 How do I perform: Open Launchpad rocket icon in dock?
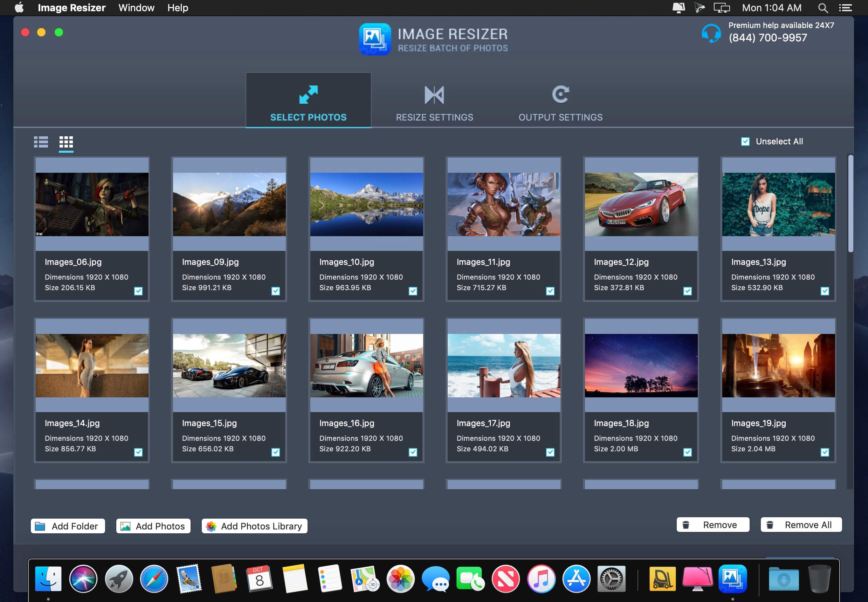click(119, 579)
